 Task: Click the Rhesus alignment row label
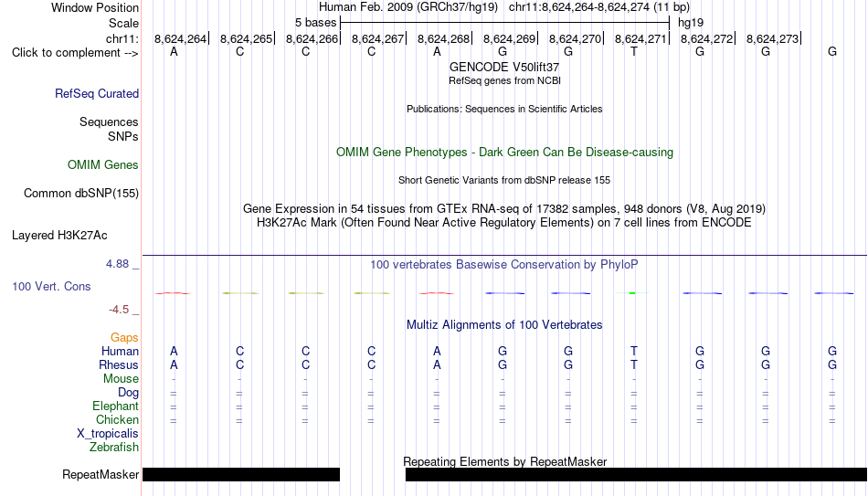click(119, 365)
